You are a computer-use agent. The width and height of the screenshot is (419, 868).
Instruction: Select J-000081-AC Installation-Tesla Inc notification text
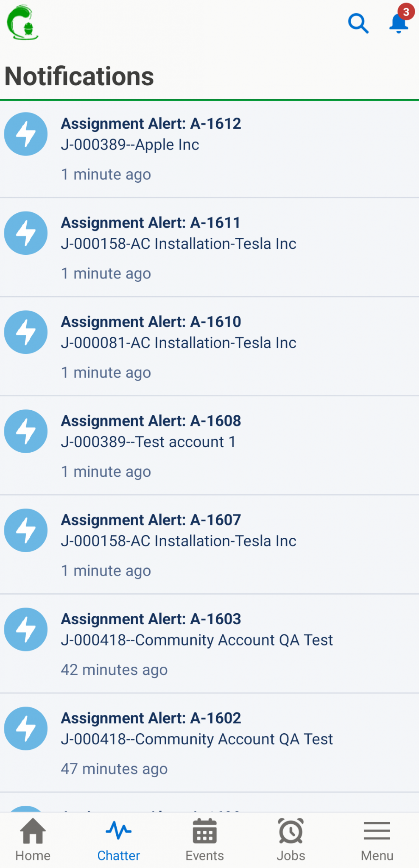click(179, 343)
